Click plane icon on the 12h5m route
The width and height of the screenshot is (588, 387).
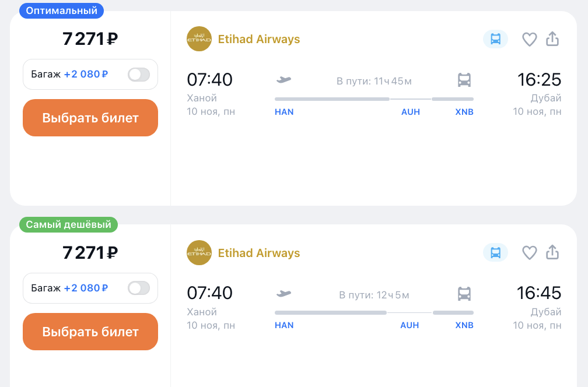283,294
